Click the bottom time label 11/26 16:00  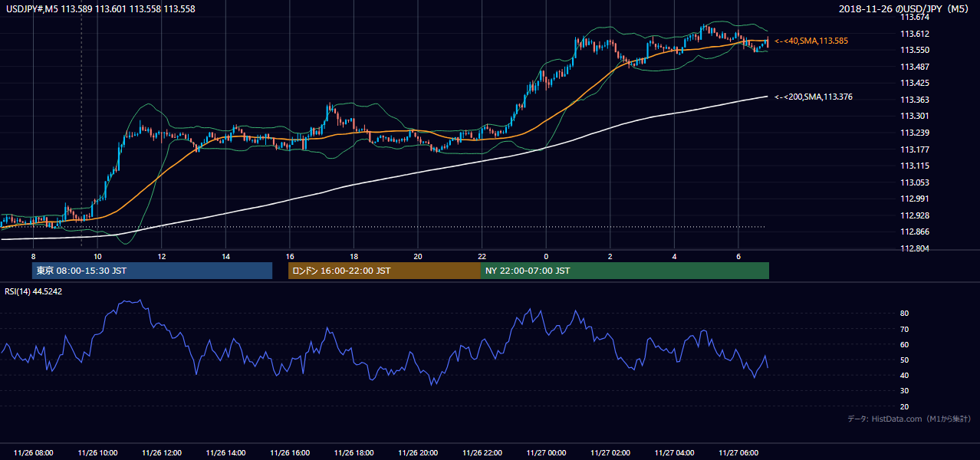tap(290, 453)
